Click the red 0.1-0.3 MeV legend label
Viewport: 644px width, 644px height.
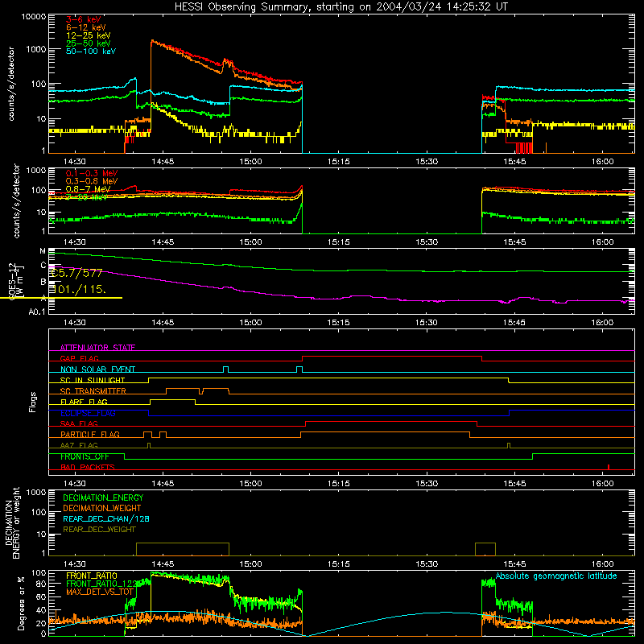[92, 173]
